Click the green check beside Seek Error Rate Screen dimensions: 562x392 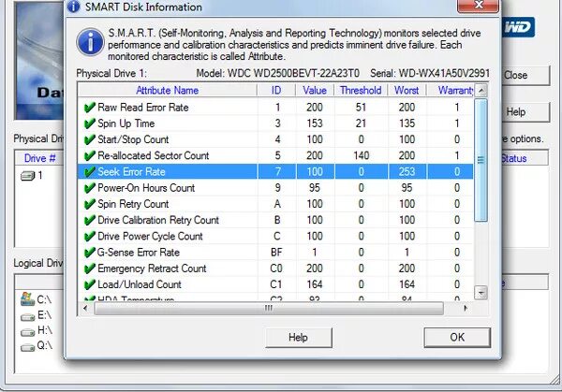click(x=89, y=172)
